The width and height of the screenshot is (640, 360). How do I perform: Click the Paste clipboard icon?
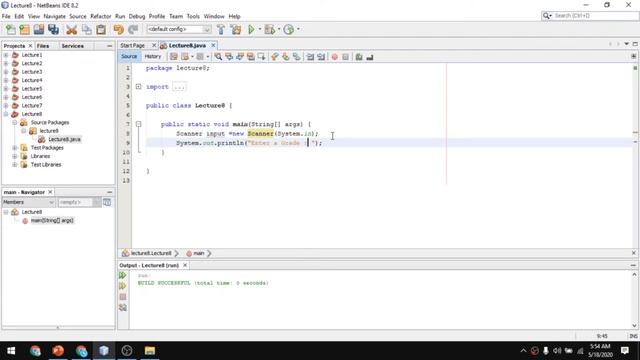pyautogui.click(x=101, y=29)
